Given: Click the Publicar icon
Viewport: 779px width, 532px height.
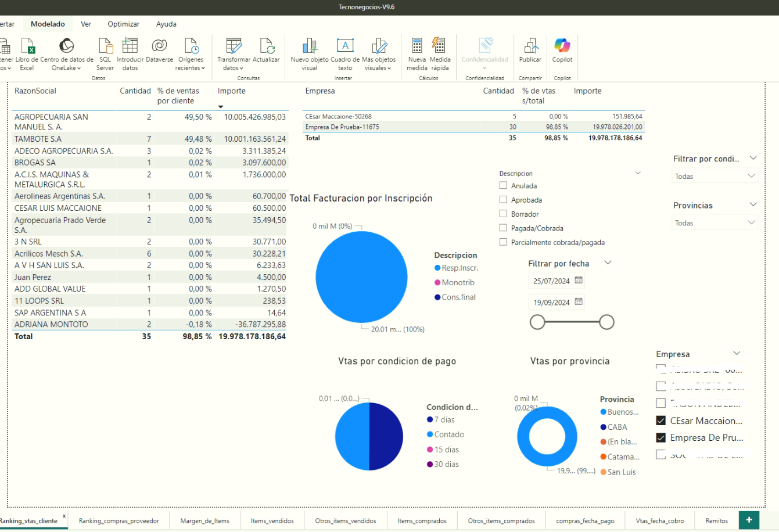Looking at the screenshot, I should 530,46.
